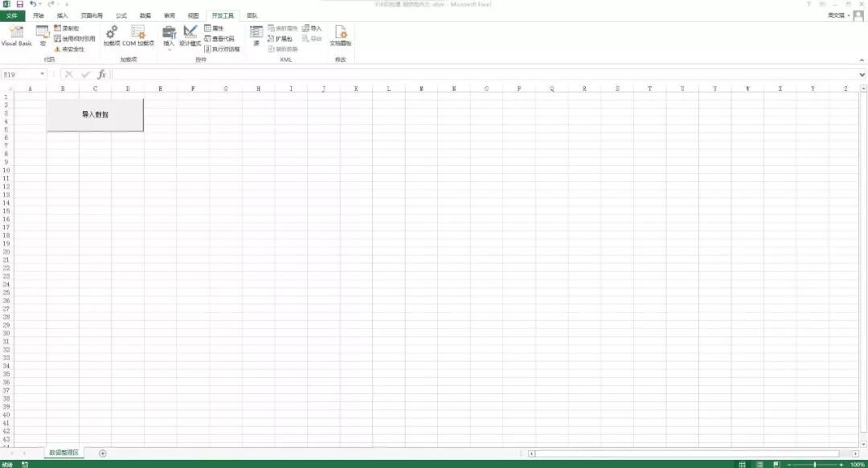Switch to the Insert (插入) ribbon tab

pyautogui.click(x=62, y=15)
